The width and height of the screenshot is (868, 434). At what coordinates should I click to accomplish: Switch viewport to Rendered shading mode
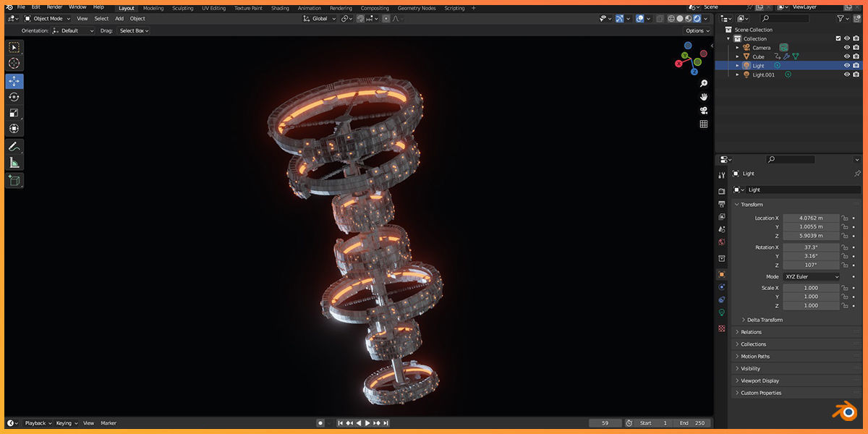pos(696,18)
